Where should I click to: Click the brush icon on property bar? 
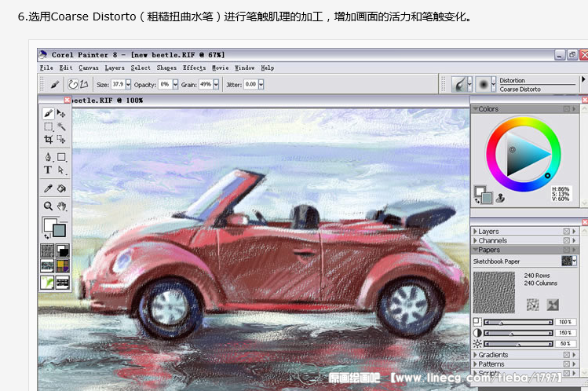(55, 85)
